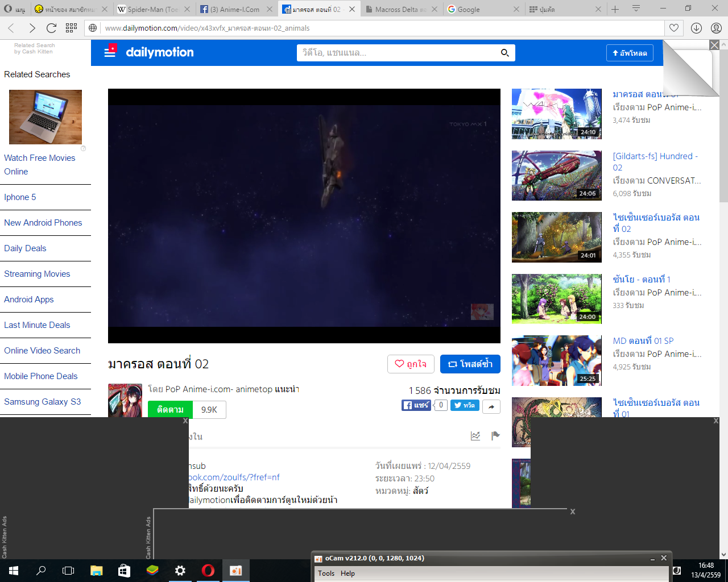Open the video statistics chart icon
This screenshot has height=582, width=728.
(475, 436)
